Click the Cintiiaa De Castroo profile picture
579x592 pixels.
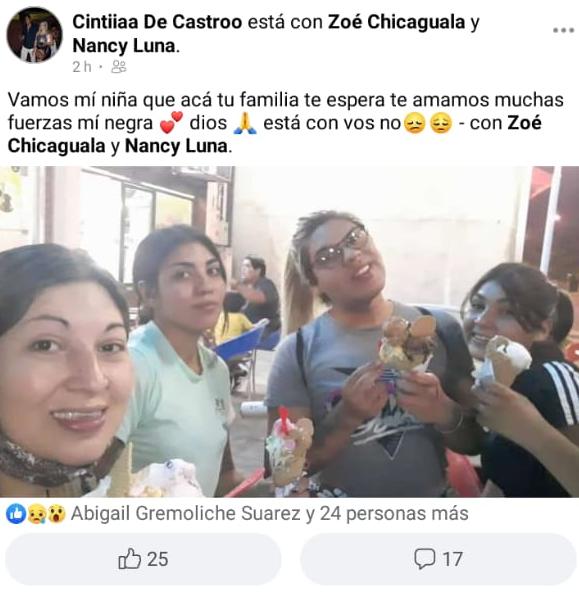[34, 35]
